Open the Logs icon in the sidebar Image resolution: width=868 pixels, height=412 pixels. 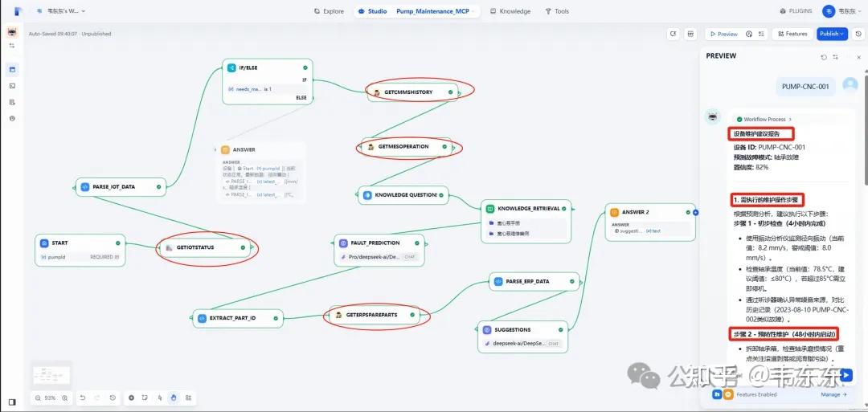[12, 102]
